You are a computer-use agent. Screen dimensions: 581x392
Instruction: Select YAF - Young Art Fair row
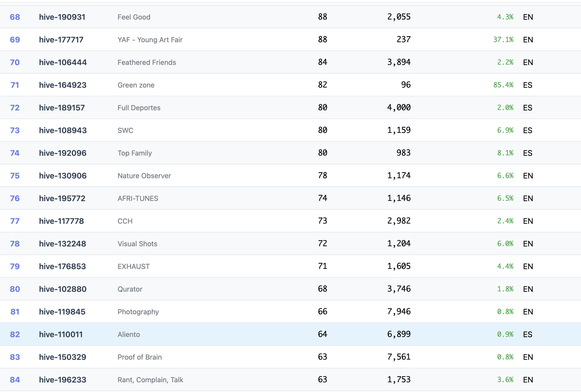tap(150, 40)
